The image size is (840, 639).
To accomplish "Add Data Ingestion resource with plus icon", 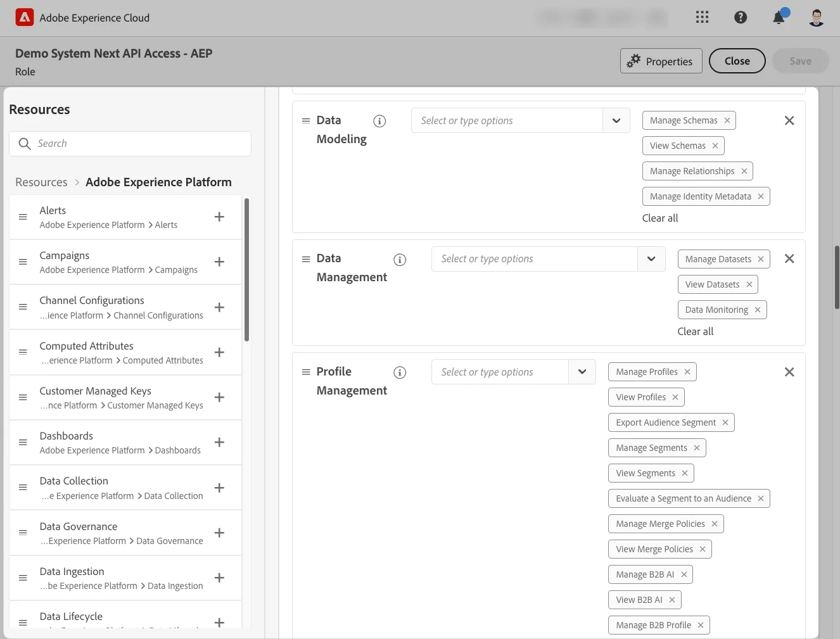I will pos(219,578).
